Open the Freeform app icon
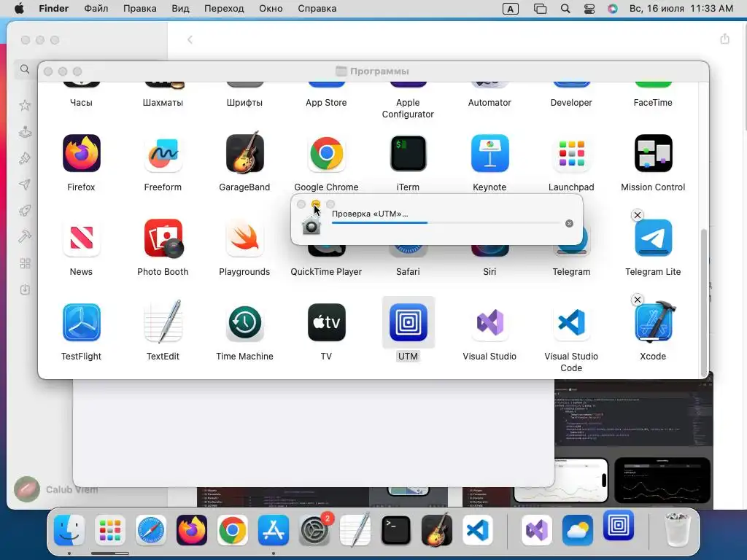 [163, 153]
